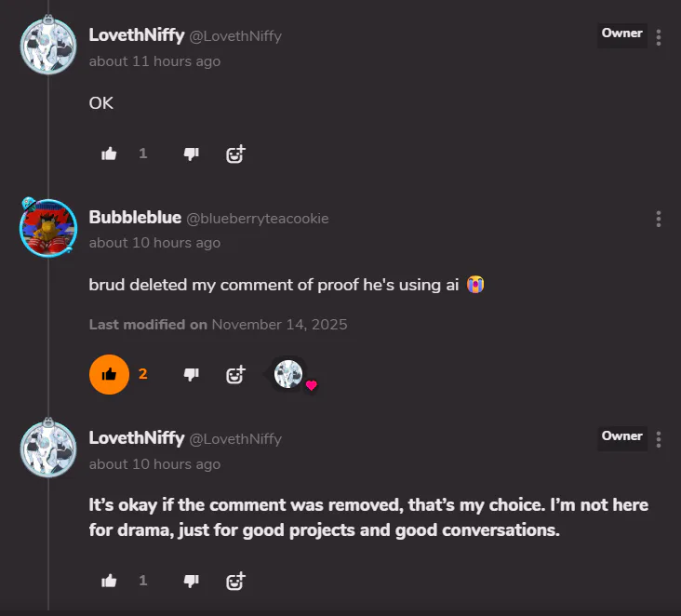Open Bubbleblue's display name link
This screenshot has width=681, height=616.
click(x=134, y=218)
